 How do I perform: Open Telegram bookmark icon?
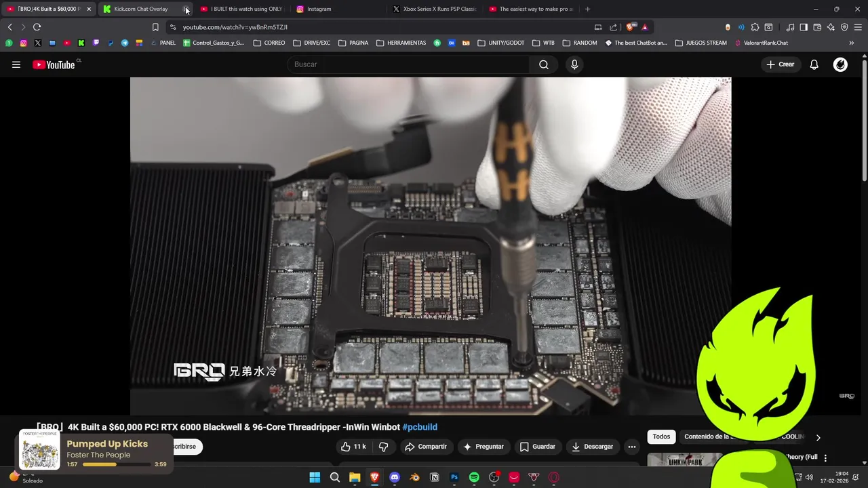125,43
